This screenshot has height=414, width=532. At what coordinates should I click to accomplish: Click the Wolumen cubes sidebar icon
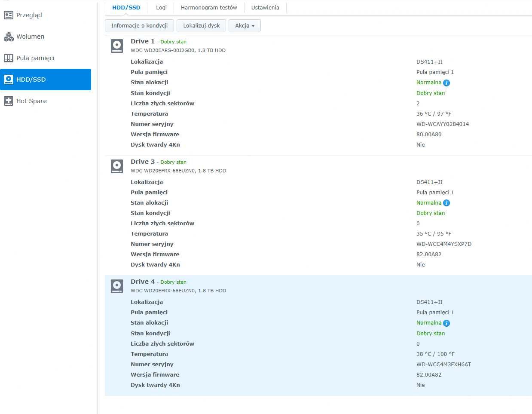pyautogui.click(x=9, y=37)
